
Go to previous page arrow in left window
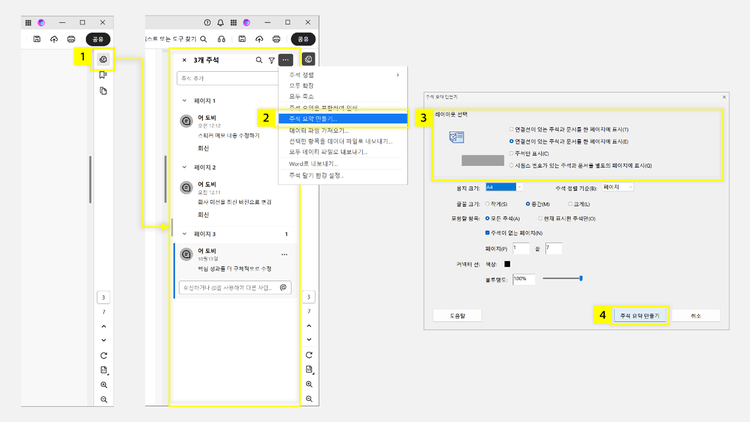click(x=104, y=326)
